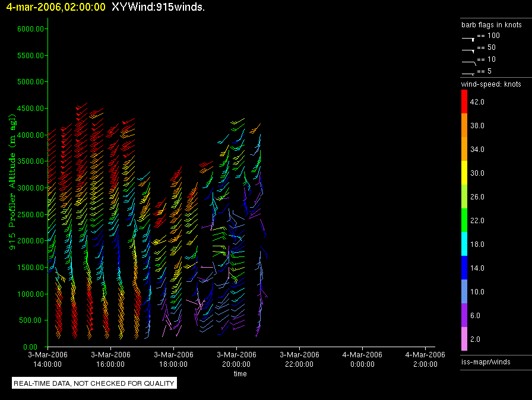The image size is (532, 400).
Task: Click the yellow plot timestamp 4-mar-2006,02:00:00
Action: coord(56,7)
